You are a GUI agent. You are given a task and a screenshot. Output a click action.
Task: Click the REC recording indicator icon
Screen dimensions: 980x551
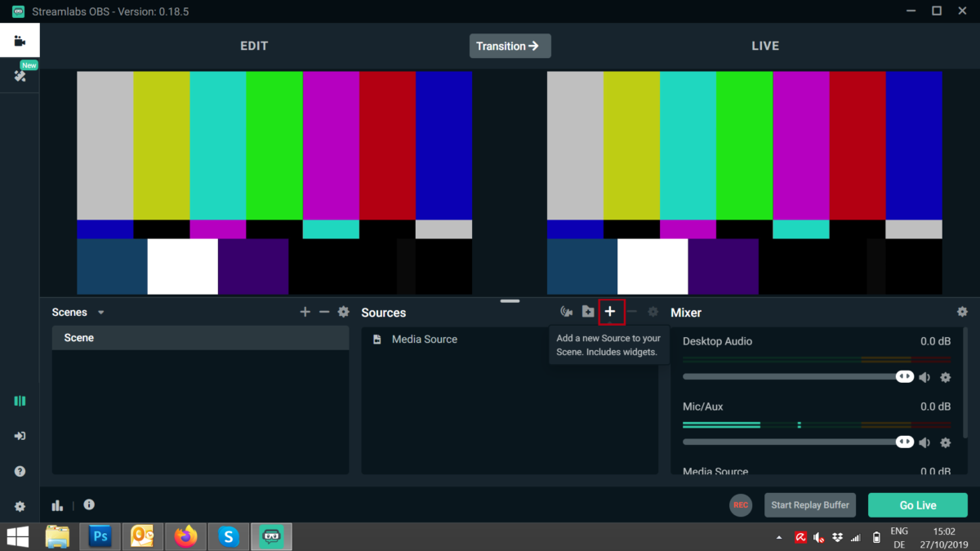[741, 505]
